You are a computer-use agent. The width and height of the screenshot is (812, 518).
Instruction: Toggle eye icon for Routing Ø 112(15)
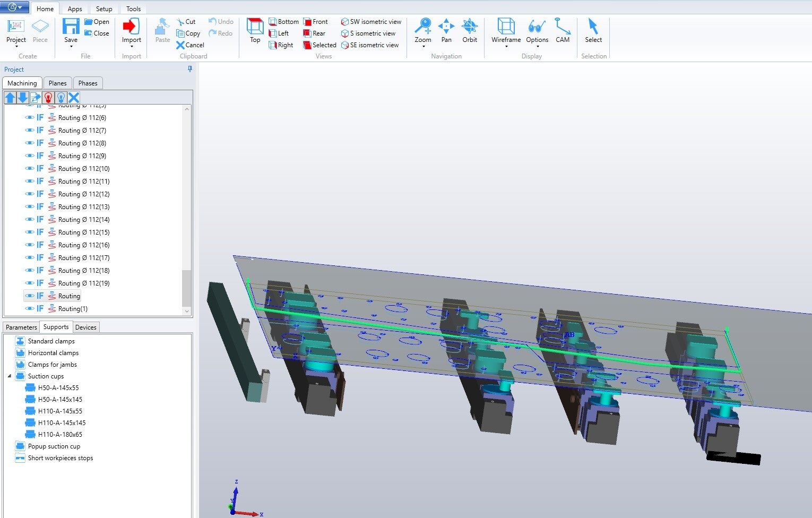(x=30, y=232)
